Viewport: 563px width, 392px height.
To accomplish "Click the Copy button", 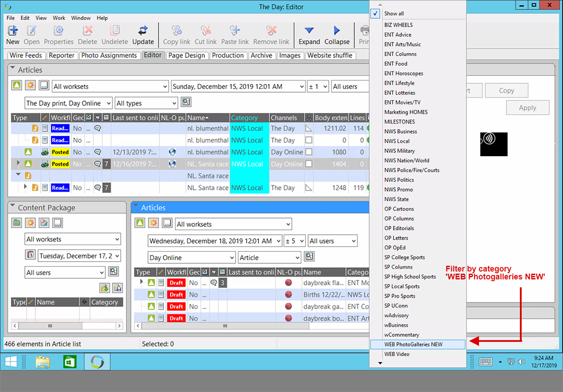I will click(506, 91).
